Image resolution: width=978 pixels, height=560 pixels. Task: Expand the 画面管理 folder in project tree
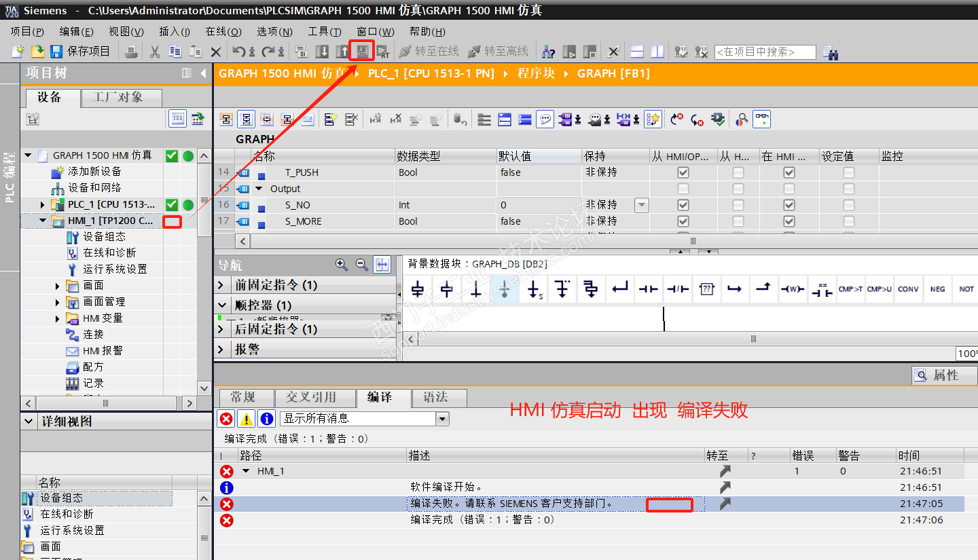pos(58,302)
